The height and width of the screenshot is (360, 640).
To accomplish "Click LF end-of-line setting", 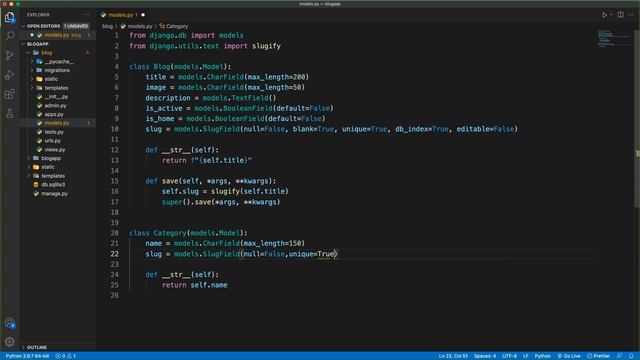I will [x=526, y=356].
